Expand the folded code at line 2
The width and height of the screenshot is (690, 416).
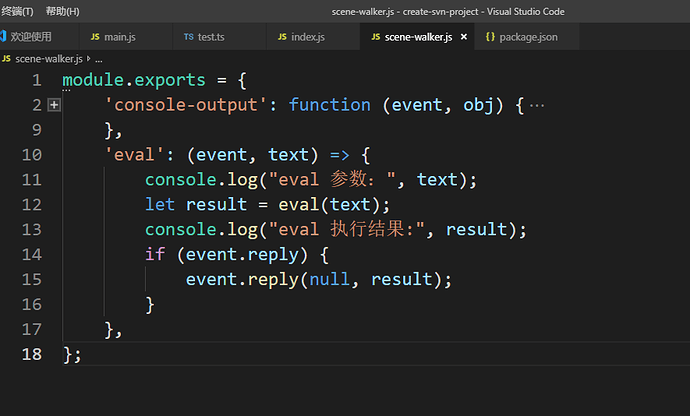tap(54, 105)
